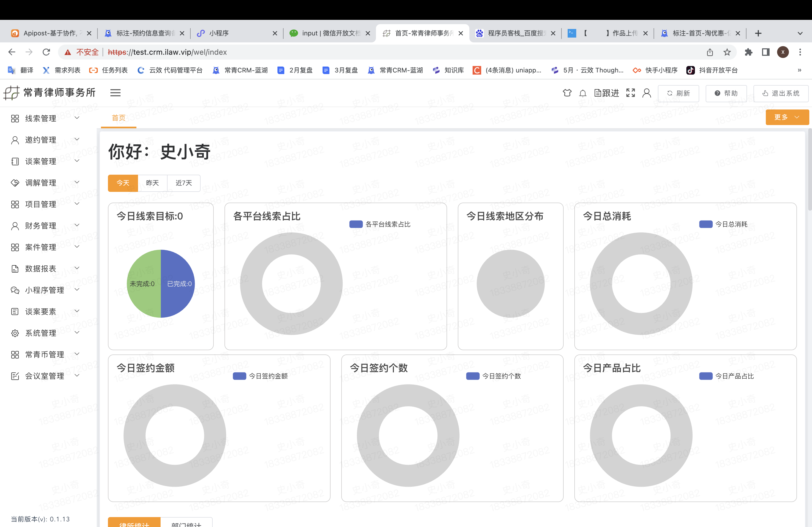812x527 pixels.
Task: Click the green 未完成:0 pie slice
Action: tap(143, 284)
